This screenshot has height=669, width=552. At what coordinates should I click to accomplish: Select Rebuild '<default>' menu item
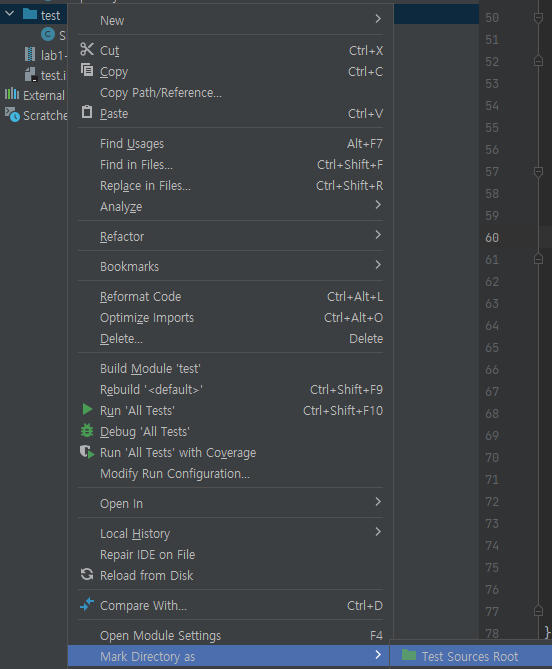click(x=151, y=390)
